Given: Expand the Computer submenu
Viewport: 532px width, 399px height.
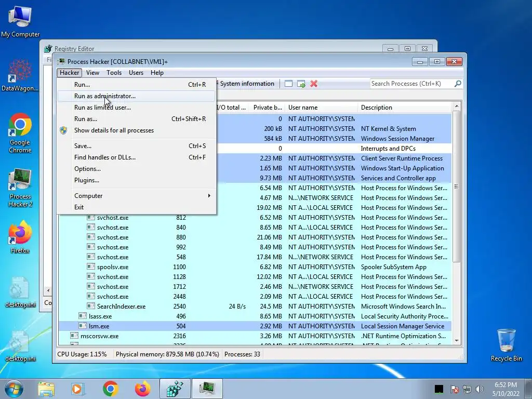Looking at the screenshot, I should tap(137, 196).
